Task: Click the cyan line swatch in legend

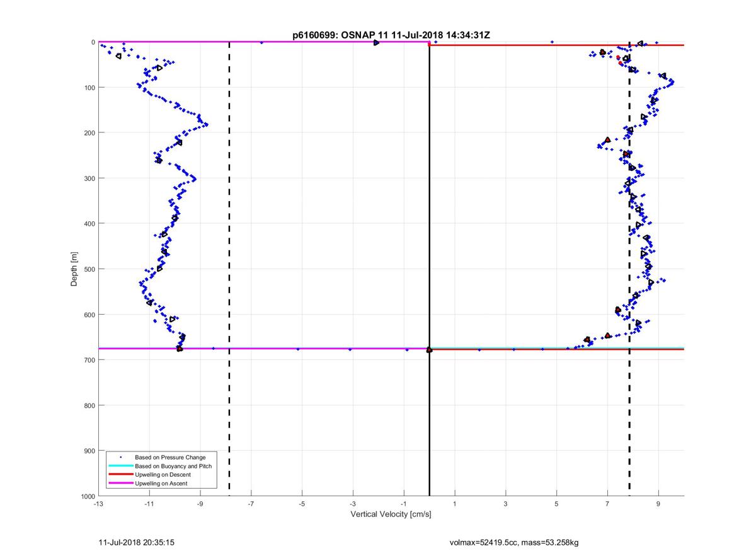Action: 121,466
